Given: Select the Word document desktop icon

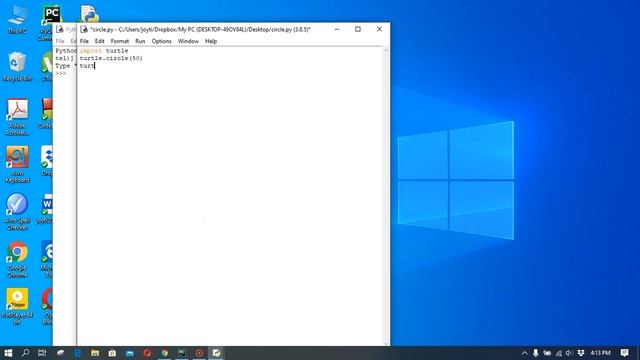Looking at the screenshot, I should 46,209.
